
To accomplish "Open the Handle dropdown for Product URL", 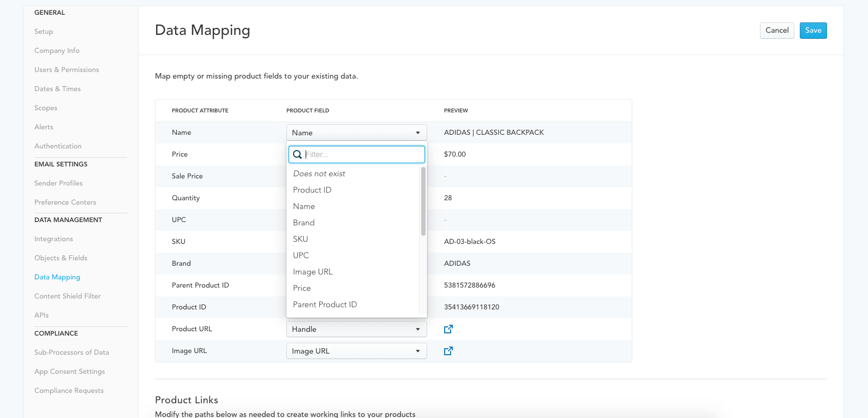I will point(356,329).
